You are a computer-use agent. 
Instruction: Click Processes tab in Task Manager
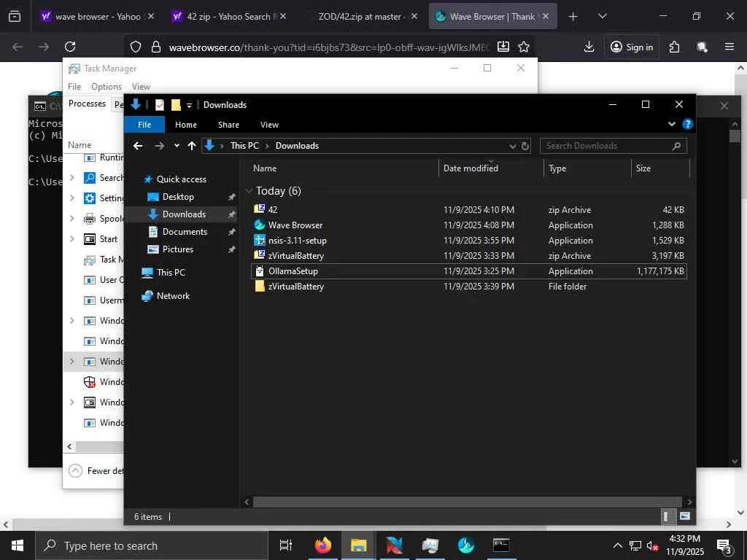88,104
